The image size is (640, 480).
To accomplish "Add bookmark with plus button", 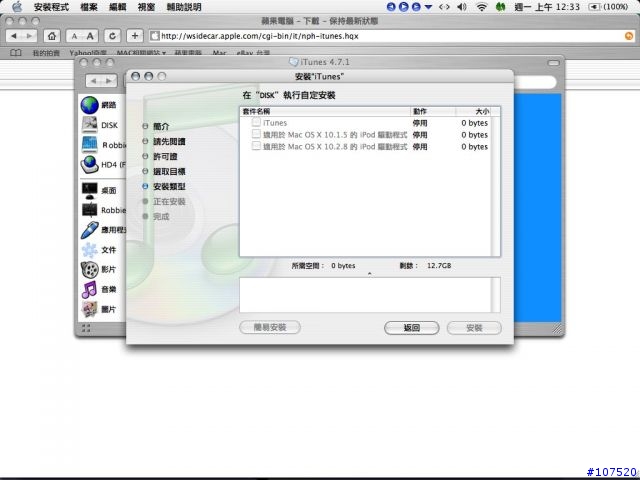I will click(x=135, y=36).
